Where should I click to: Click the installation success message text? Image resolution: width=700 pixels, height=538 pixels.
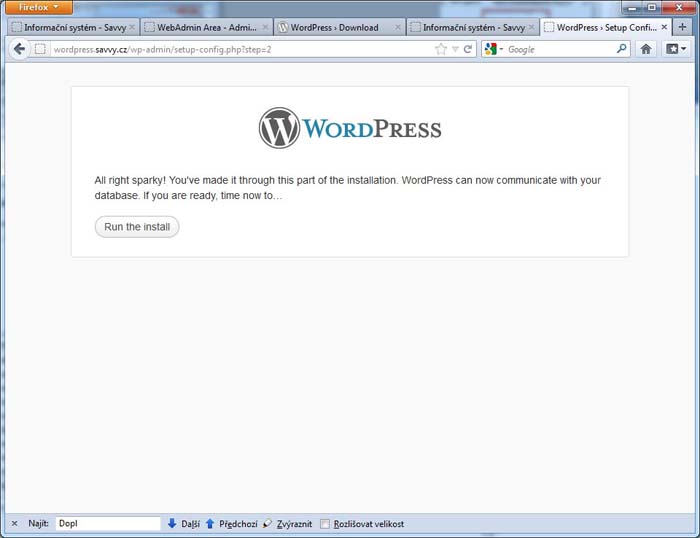click(347, 188)
